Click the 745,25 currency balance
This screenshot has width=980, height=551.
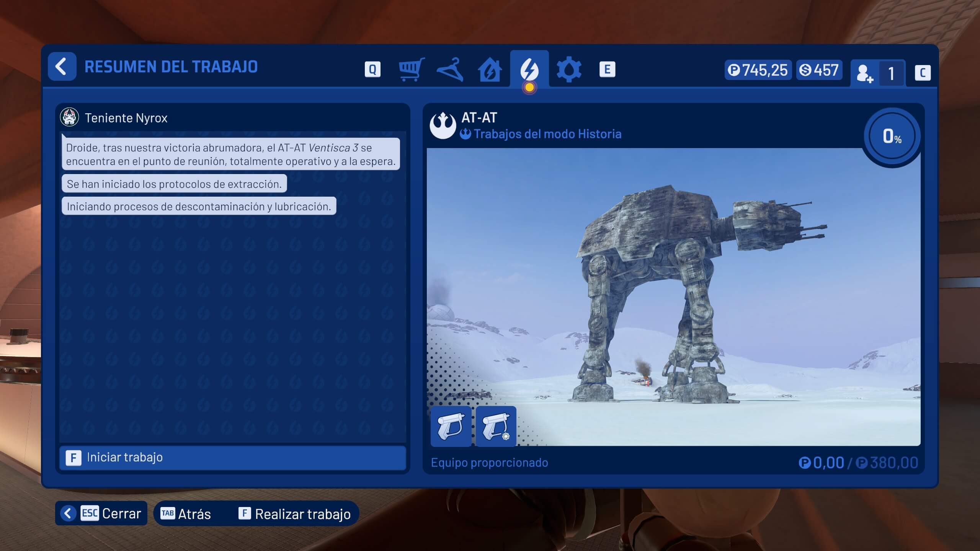[758, 70]
